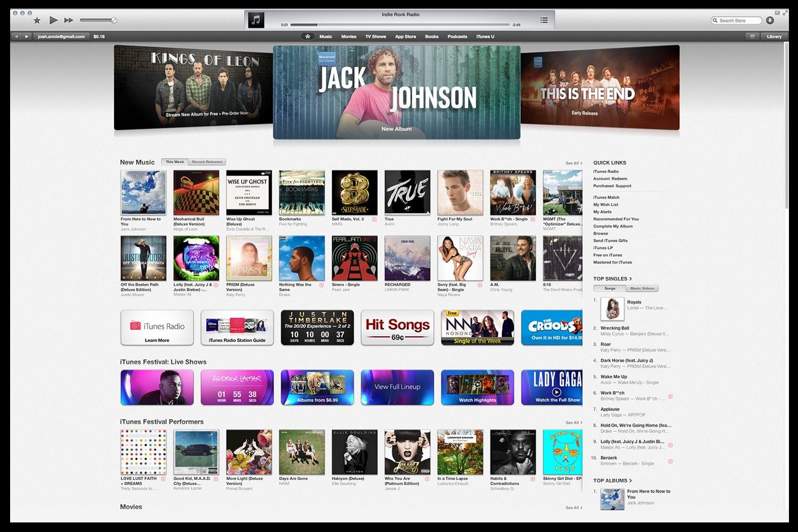Click the Library button
Image resolution: width=798 pixels, height=532 pixels.
point(774,37)
